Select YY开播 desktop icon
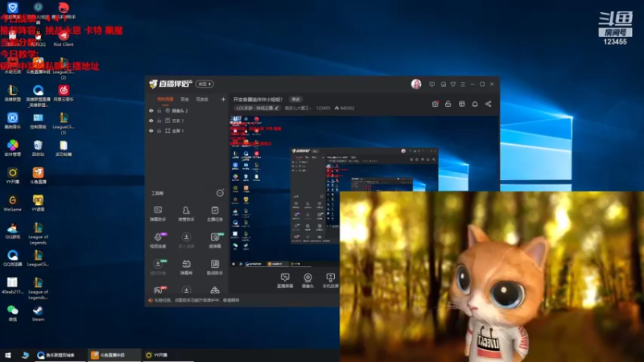Screen dimensions: 644x362 click(x=13, y=175)
